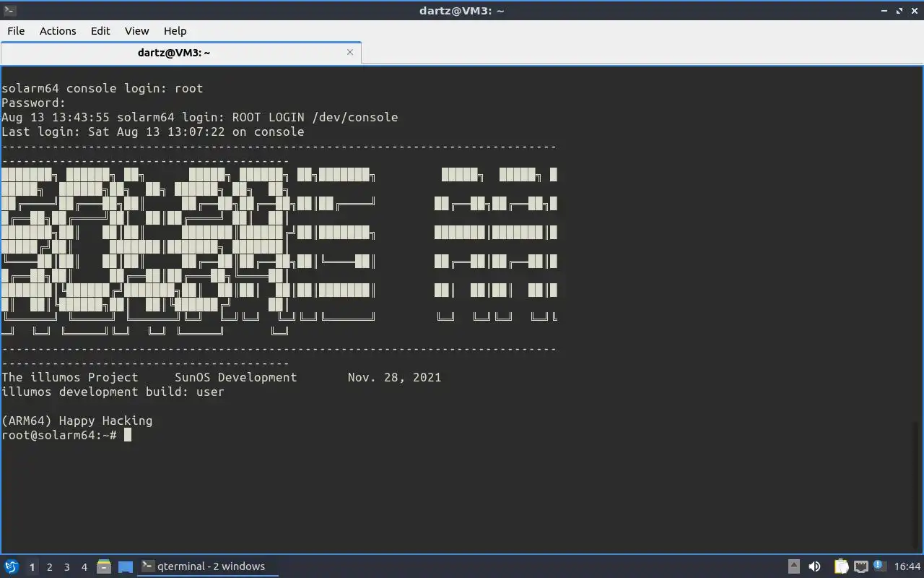Image resolution: width=924 pixels, height=578 pixels.
Task: Open the network connection tray icon
Action: pos(860,566)
